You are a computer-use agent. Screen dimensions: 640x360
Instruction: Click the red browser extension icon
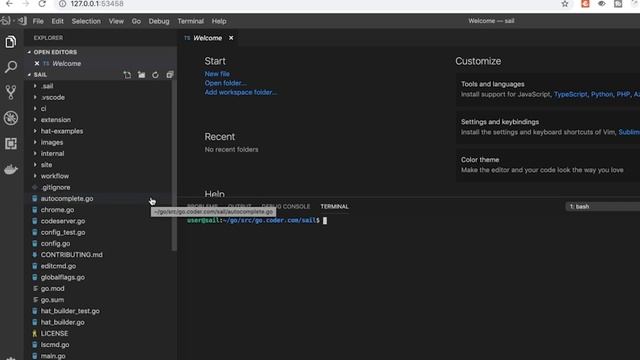click(585, 4)
